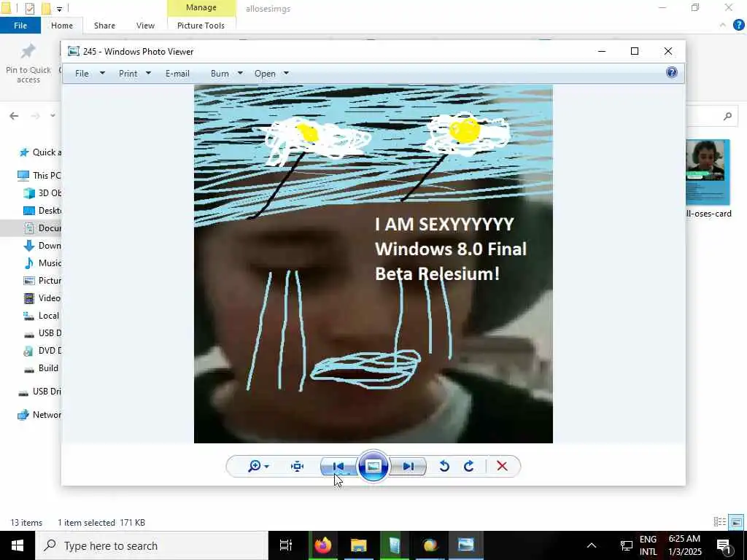Open recent locations dropdown in Explorer
The image size is (747, 560).
point(53,116)
